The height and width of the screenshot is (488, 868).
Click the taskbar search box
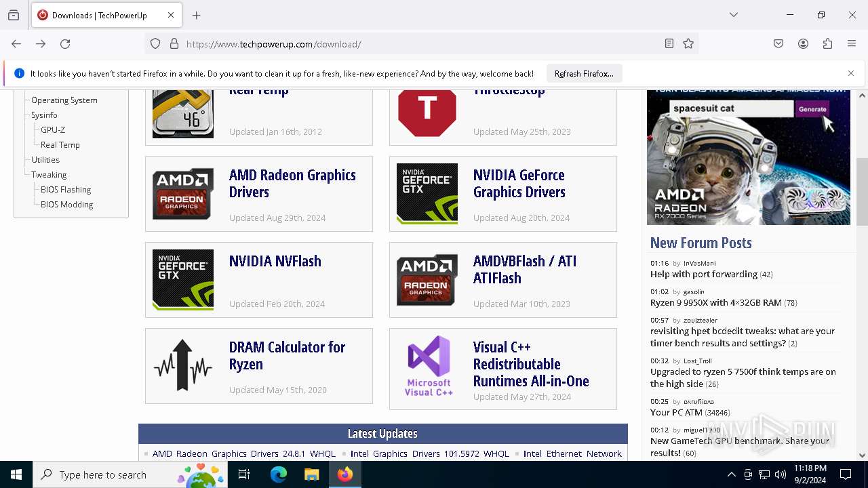pyautogui.click(x=130, y=475)
